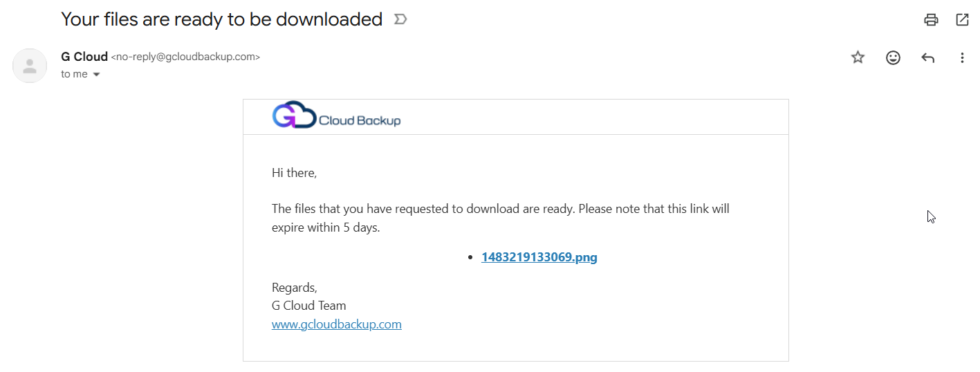
Task: Toggle the importance marker beside the subject
Action: [x=400, y=19]
